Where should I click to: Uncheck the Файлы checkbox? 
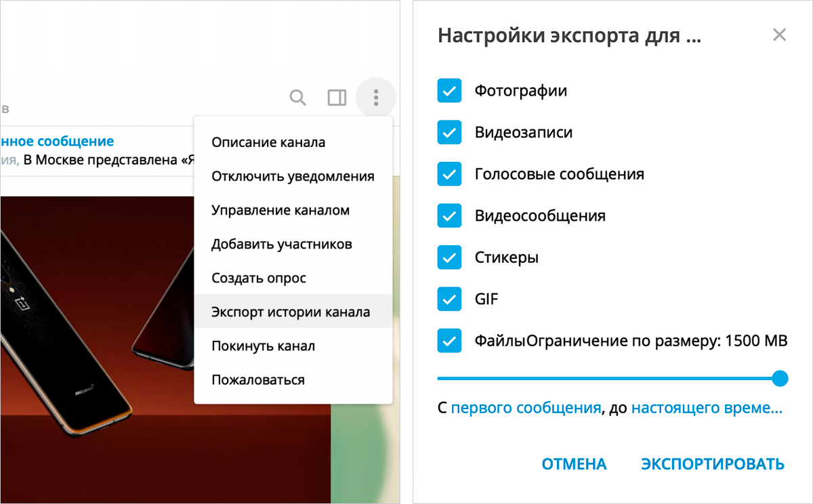click(449, 341)
